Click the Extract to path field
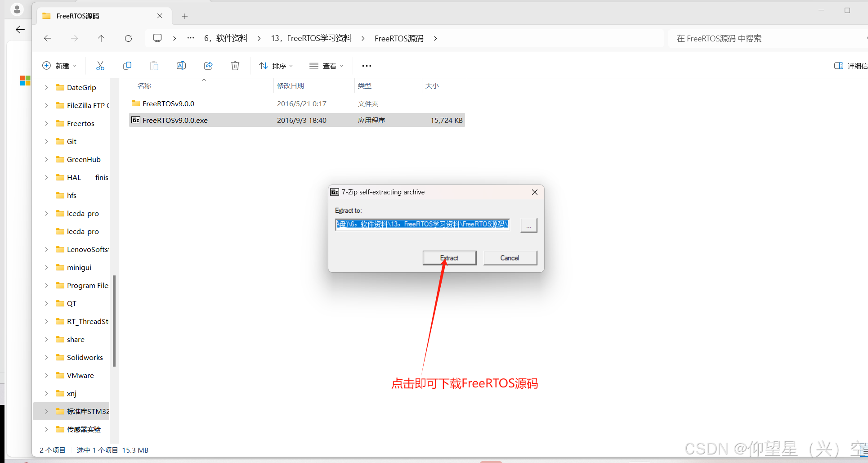 (422, 224)
